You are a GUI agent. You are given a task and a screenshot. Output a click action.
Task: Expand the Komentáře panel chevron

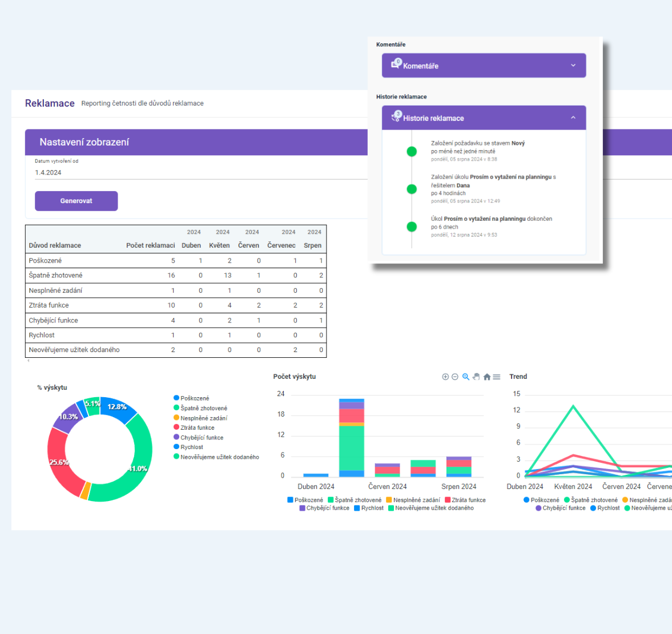(573, 66)
